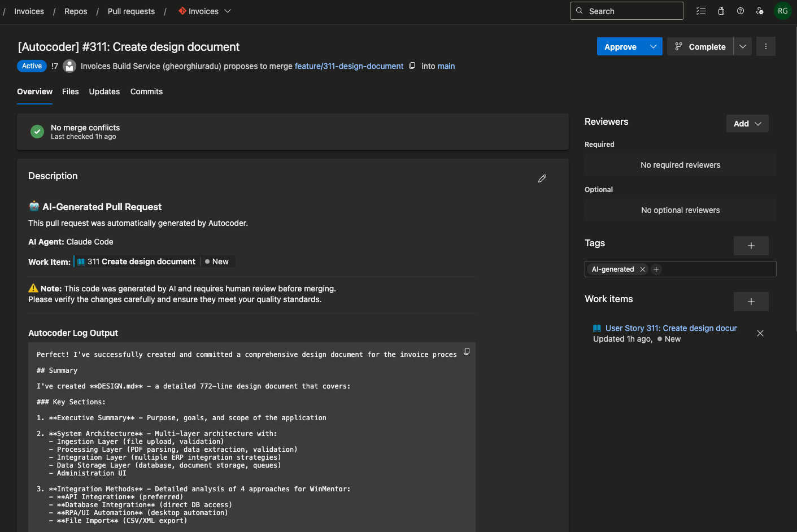Click the edit pencil on the Description panel

(542, 178)
